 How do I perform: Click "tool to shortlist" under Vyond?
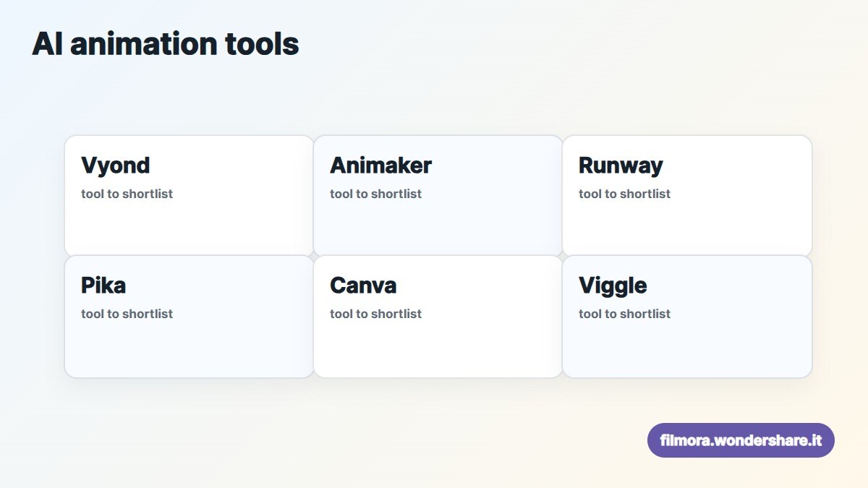[127, 194]
